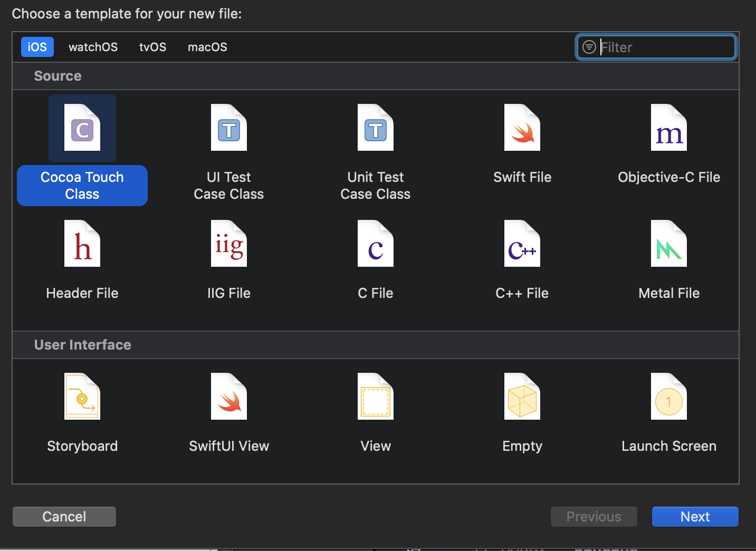Pick the Storyboard template icon
The height and width of the screenshot is (551, 756).
pyautogui.click(x=82, y=397)
